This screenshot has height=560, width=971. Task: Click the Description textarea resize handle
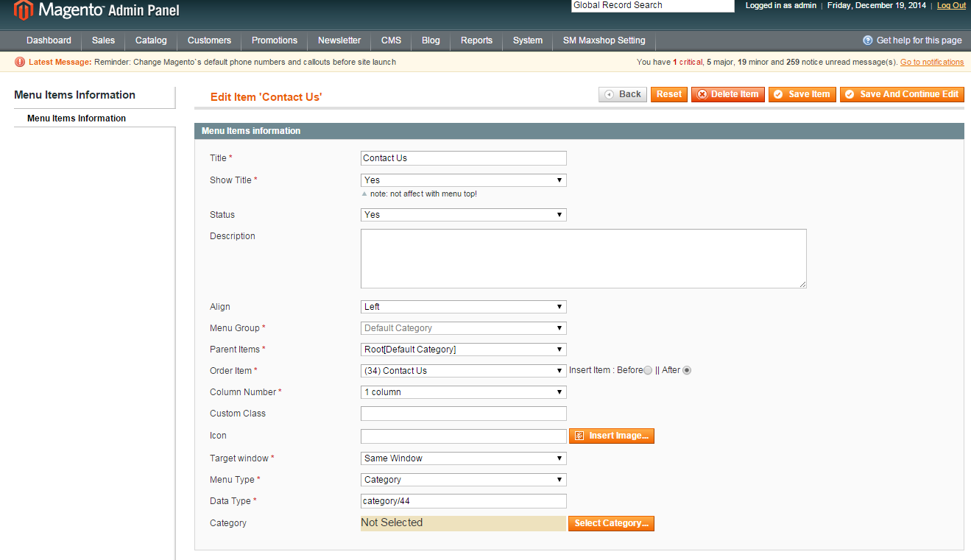[x=802, y=284]
